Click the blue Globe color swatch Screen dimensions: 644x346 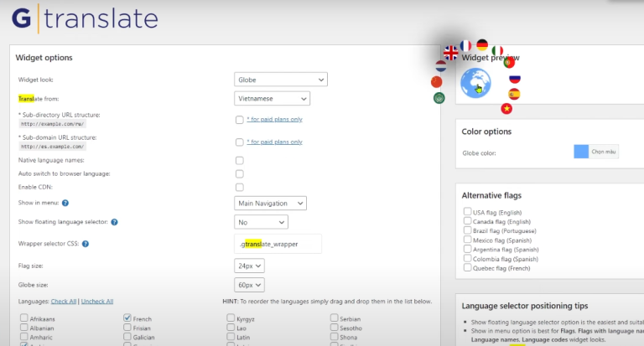click(581, 152)
